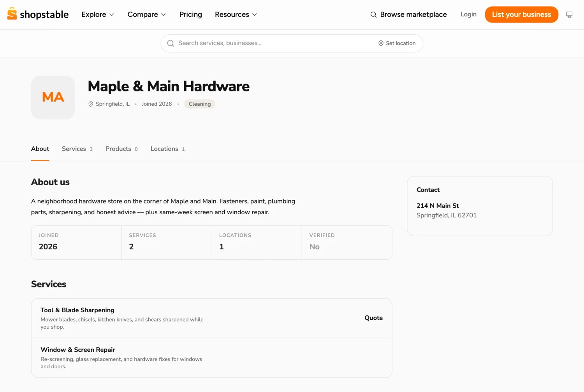The height and width of the screenshot is (392, 584).
Task: Select the About tab
Action: click(x=40, y=149)
